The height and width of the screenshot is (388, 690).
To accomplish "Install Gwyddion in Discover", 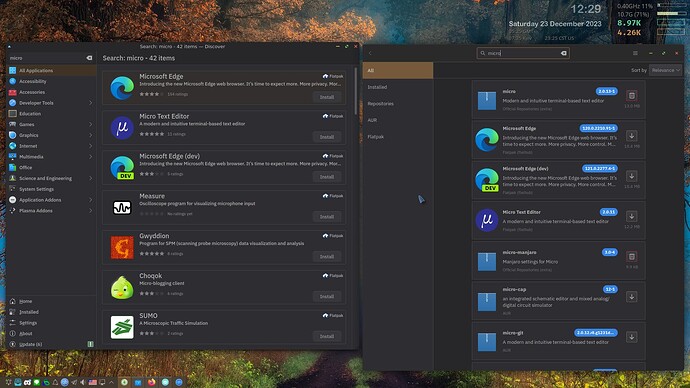I will (327, 256).
